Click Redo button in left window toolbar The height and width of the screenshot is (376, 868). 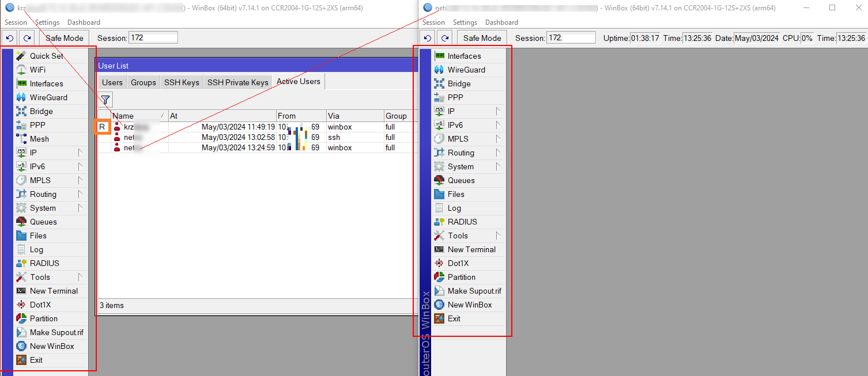pos(27,38)
